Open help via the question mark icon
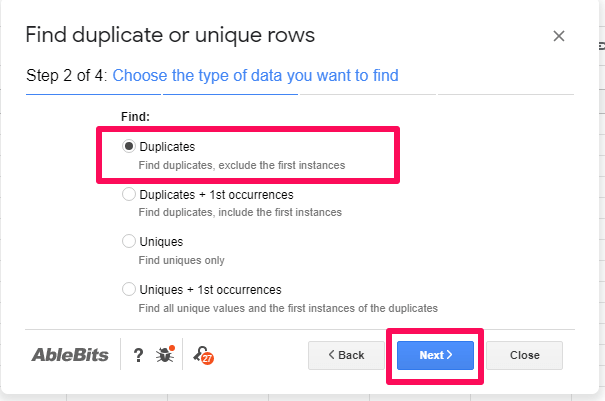The width and height of the screenshot is (605, 401). (138, 355)
